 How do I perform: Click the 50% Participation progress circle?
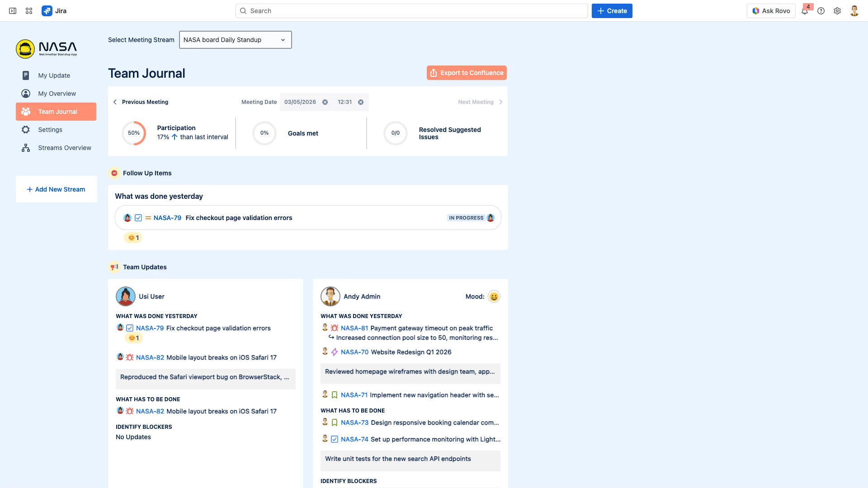pos(133,133)
